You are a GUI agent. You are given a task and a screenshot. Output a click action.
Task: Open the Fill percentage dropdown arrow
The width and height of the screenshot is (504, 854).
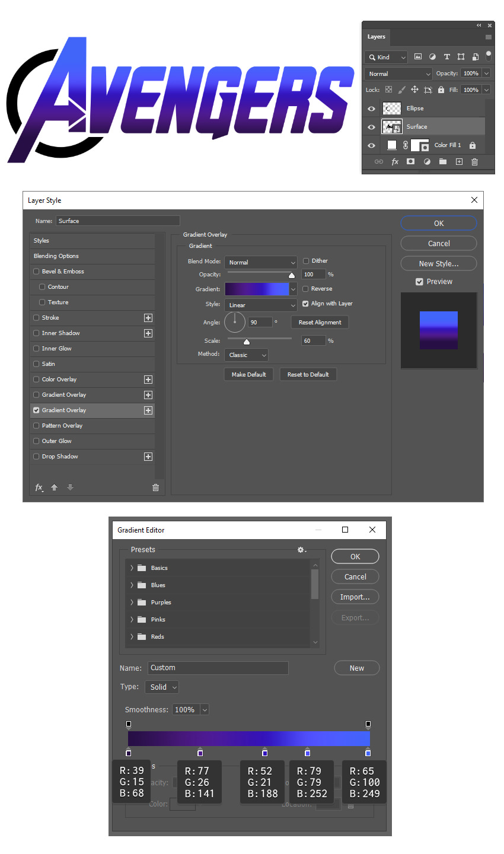pyautogui.click(x=486, y=90)
